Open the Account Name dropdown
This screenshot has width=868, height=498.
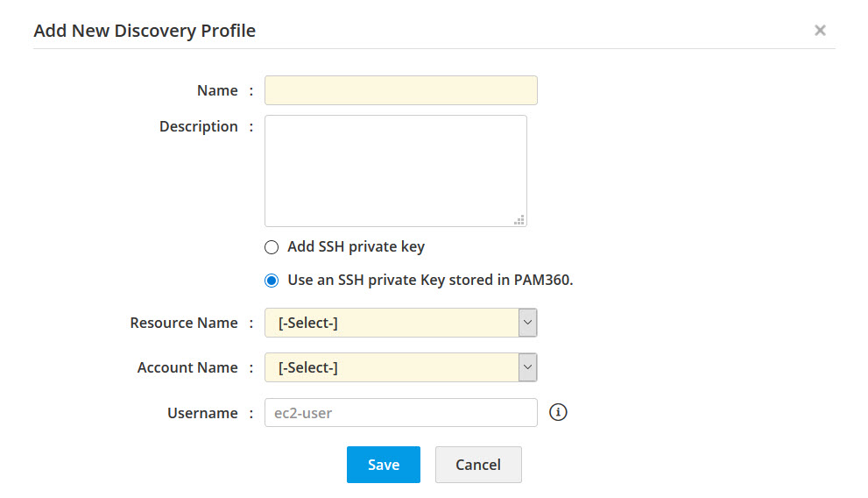[x=392, y=367]
